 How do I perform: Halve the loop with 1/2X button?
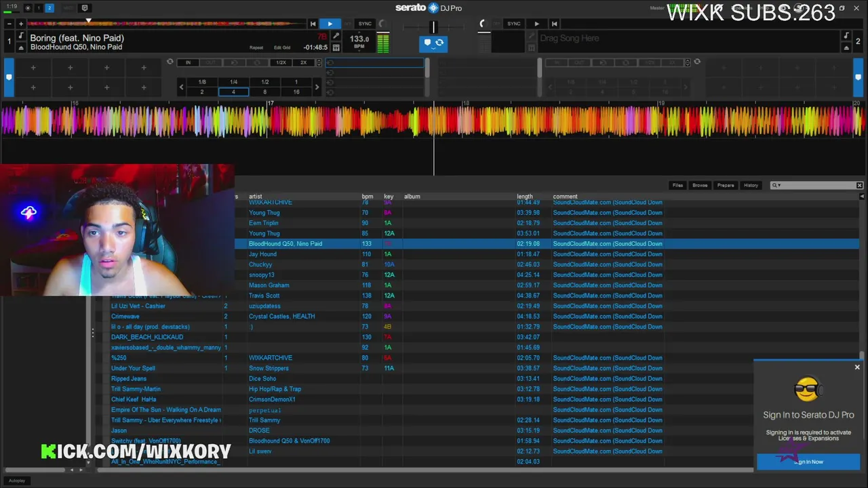coord(281,62)
